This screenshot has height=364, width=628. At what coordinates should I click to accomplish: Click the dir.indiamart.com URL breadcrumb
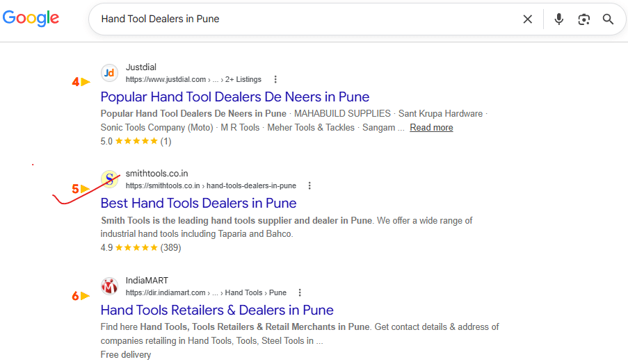[206, 292]
